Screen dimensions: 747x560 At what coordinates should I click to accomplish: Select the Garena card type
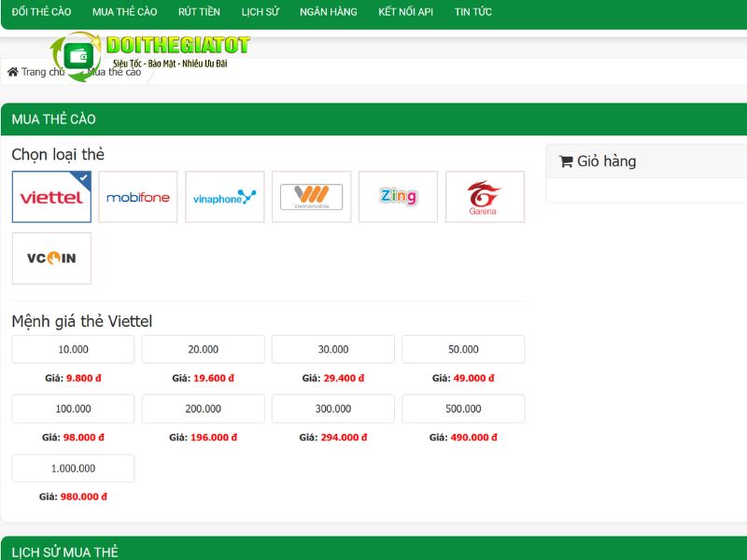(485, 197)
